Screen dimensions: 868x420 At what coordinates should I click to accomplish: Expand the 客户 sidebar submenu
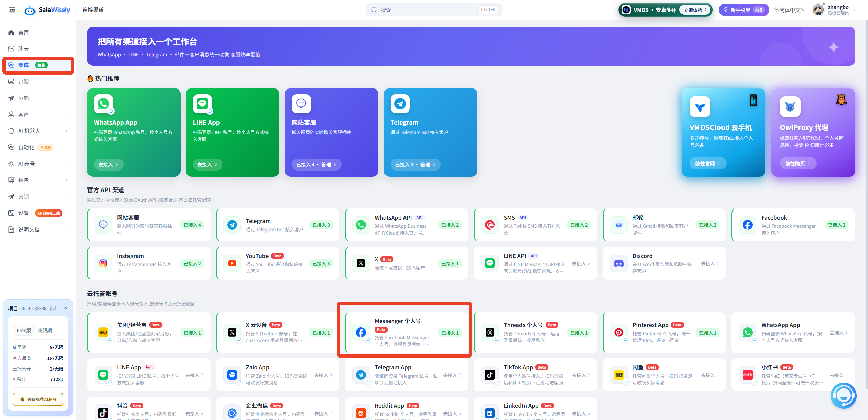coord(66,115)
